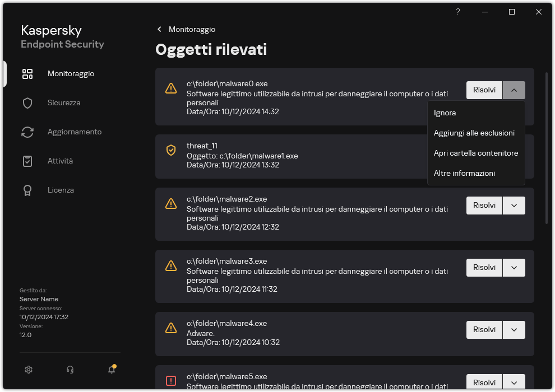The height and width of the screenshot is (392, 555).
Task: Open Risolvi dropdown for malware2.exe
Action: 514,205
